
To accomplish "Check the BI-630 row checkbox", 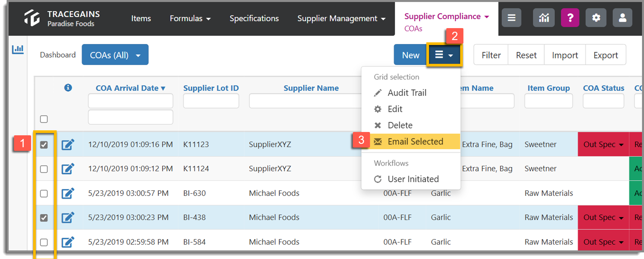I will point(44,194).
